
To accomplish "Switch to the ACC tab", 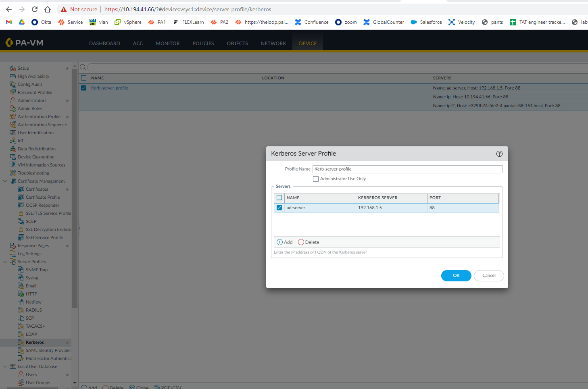I will tap(138, 44).
